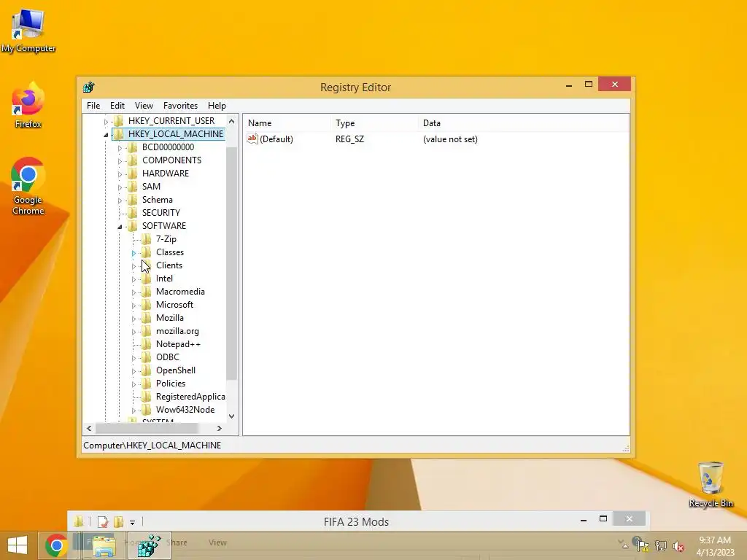Collapse the SOFTWARE key
This screenshot has width=747, height=560.
[120, 227]
